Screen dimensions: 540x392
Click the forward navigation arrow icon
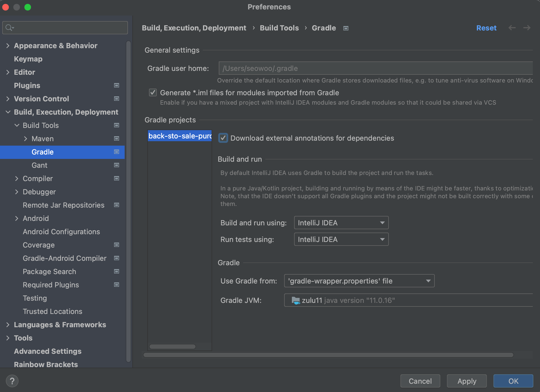click(x=527, y=28)
